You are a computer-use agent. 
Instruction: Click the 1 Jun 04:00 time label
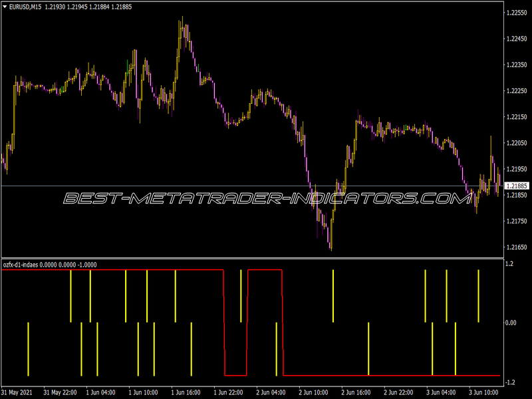tap(100, 392)
